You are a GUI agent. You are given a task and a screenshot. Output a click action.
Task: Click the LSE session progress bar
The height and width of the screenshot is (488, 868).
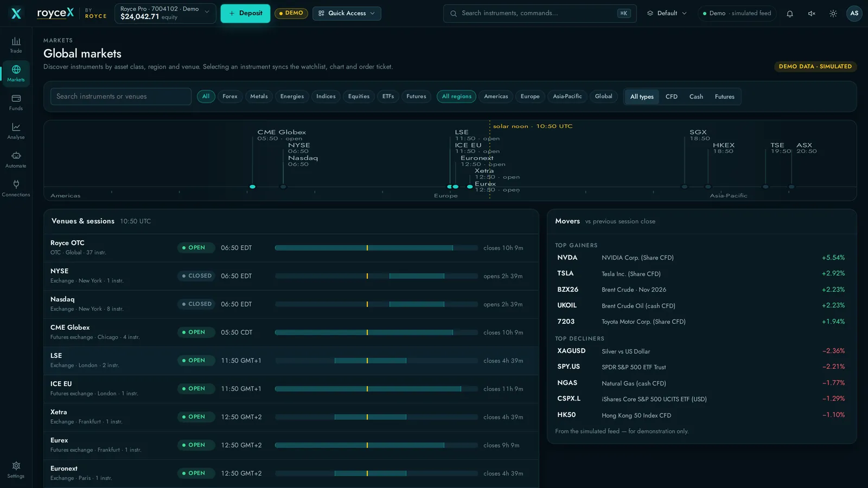376,361
